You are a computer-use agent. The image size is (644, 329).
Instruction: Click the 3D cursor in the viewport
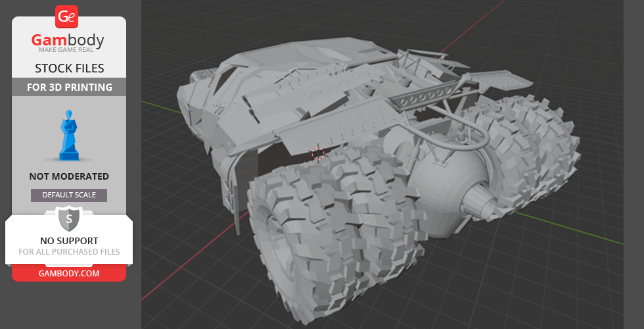(x=318, y=153)
